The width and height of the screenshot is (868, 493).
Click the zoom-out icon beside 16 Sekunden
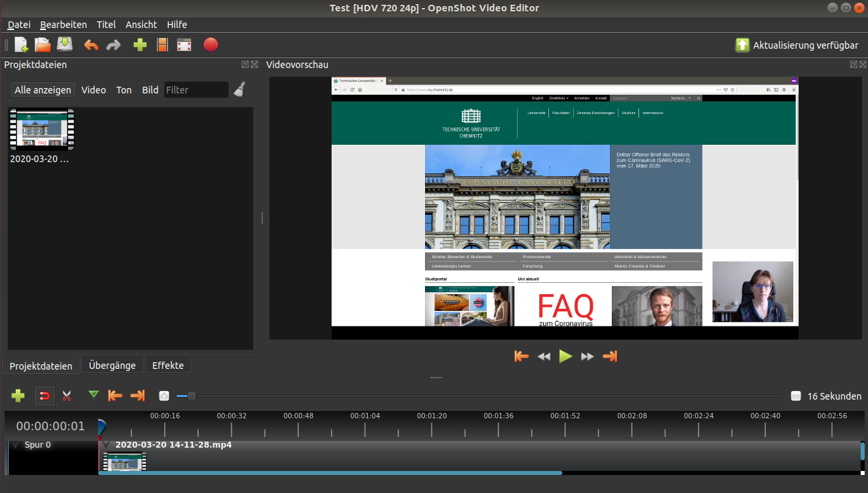tap(795, 396)
